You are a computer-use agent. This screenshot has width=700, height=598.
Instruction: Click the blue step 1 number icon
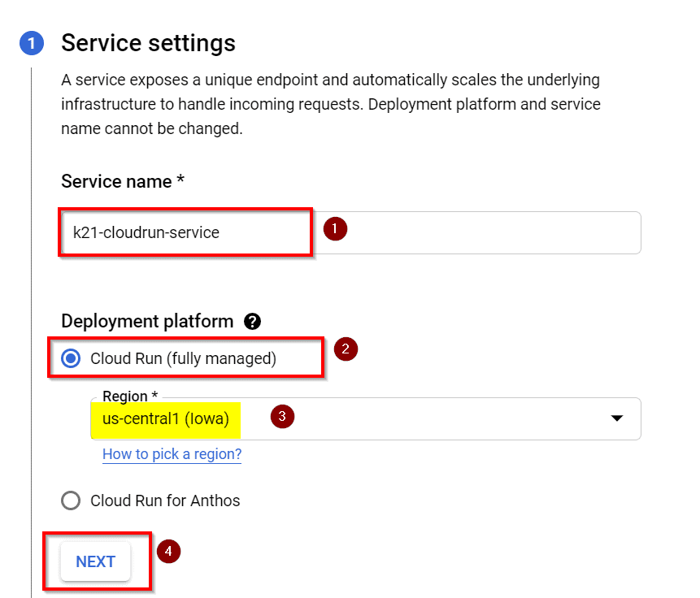[x=31, y=44]
